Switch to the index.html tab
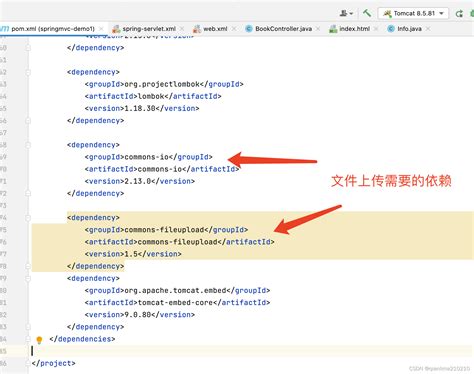Viewport: 474px width, 374px height. (354, 29)
